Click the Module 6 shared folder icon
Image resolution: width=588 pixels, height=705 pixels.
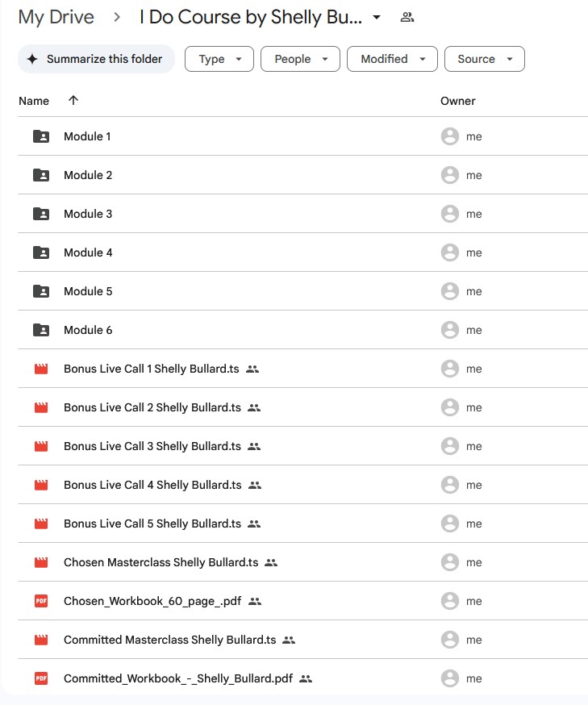click(x=41, y=330)
